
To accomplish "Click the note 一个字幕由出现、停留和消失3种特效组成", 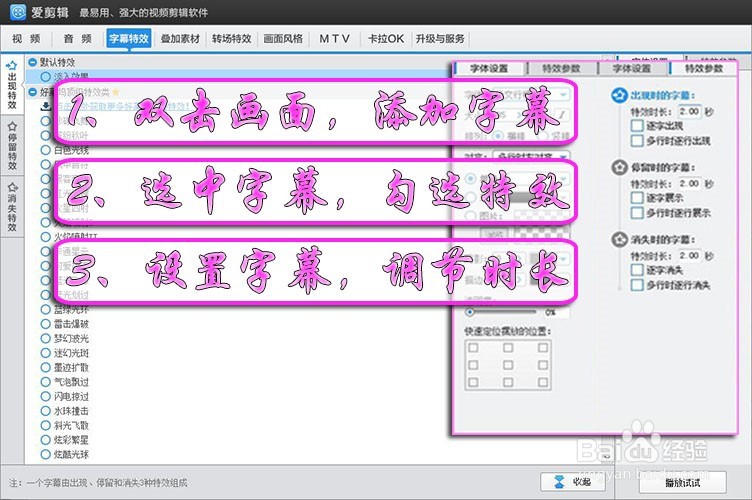I will (106, 483).
